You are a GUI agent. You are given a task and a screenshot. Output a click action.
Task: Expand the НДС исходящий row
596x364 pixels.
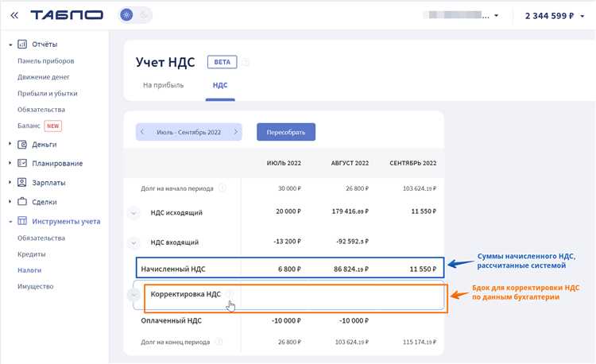coord(132,213)
